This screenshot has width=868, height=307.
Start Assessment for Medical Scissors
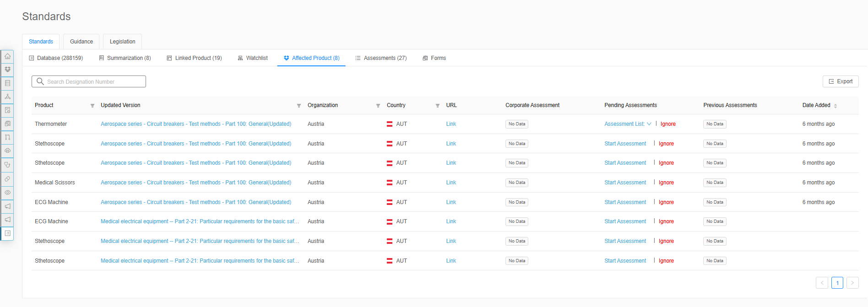point(625,183)
